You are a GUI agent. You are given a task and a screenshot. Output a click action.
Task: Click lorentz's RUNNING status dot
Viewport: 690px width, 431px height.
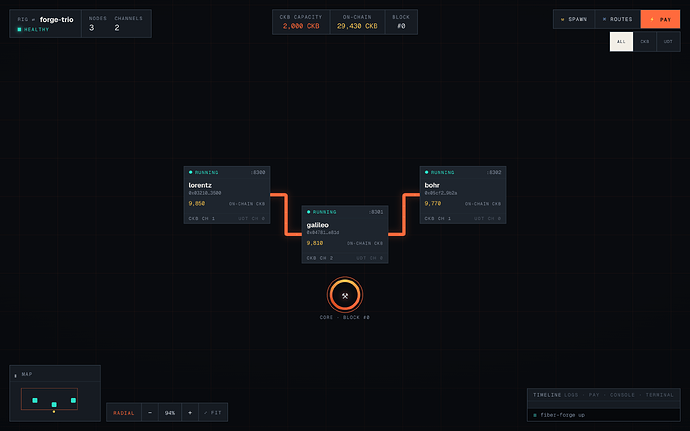[x=191, y=172]
